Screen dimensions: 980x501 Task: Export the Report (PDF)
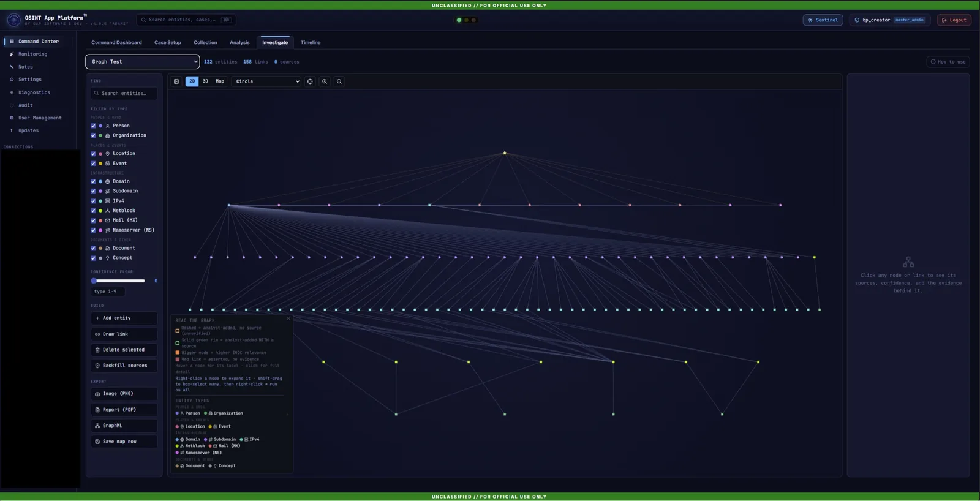124,410
